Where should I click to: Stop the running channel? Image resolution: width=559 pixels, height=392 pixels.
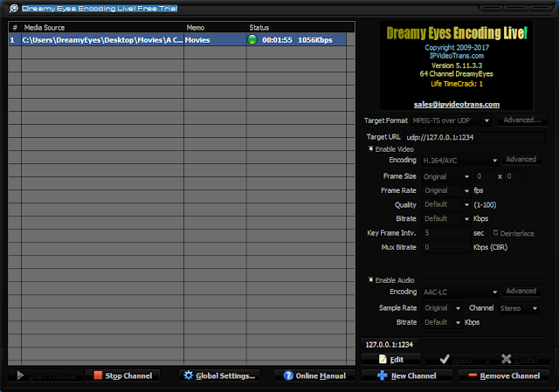(x=122, y=375)
